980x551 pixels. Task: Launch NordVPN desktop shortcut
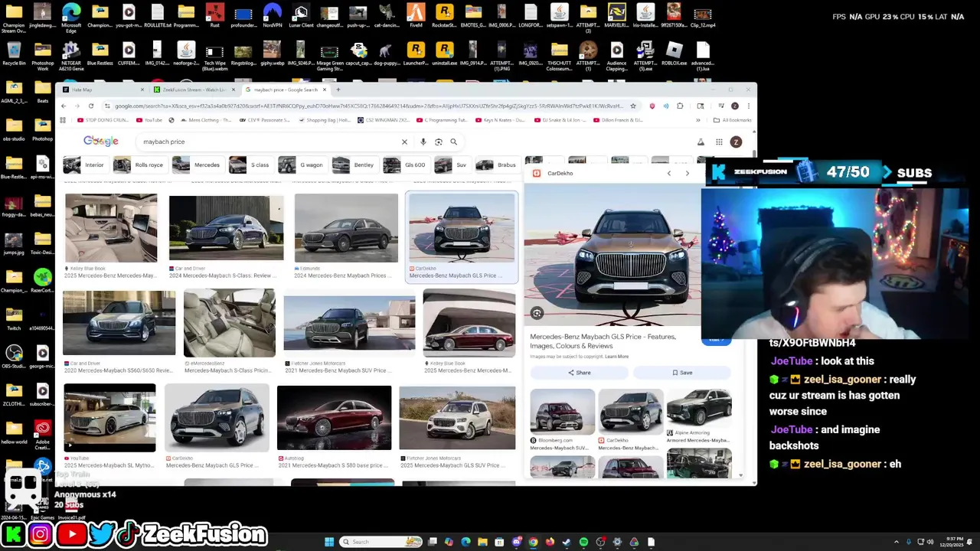point(272,17)
